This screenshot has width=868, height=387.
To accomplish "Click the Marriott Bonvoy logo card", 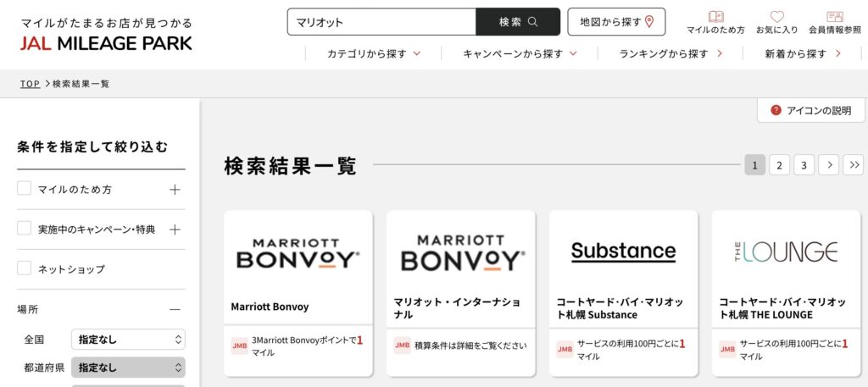I will tap(298, 252).
